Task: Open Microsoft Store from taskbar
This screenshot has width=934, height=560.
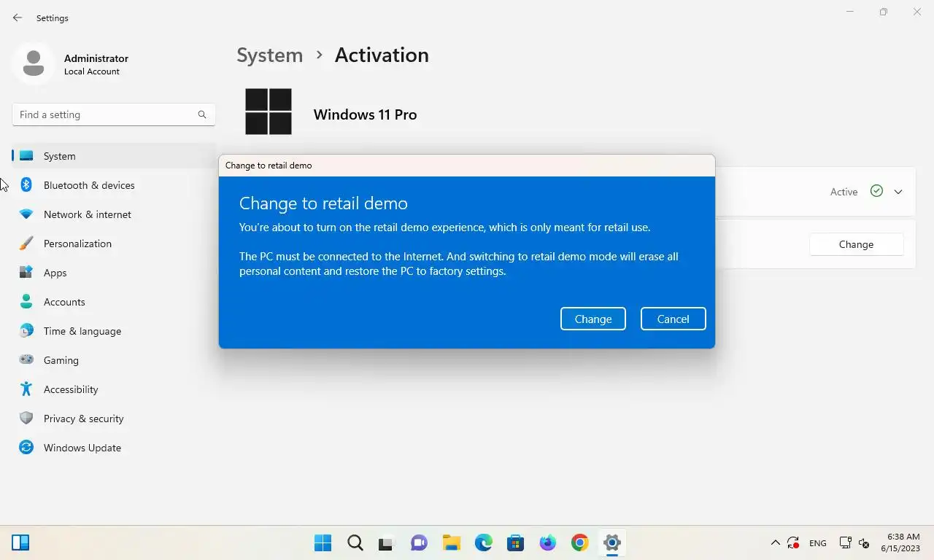Action: 515,542
